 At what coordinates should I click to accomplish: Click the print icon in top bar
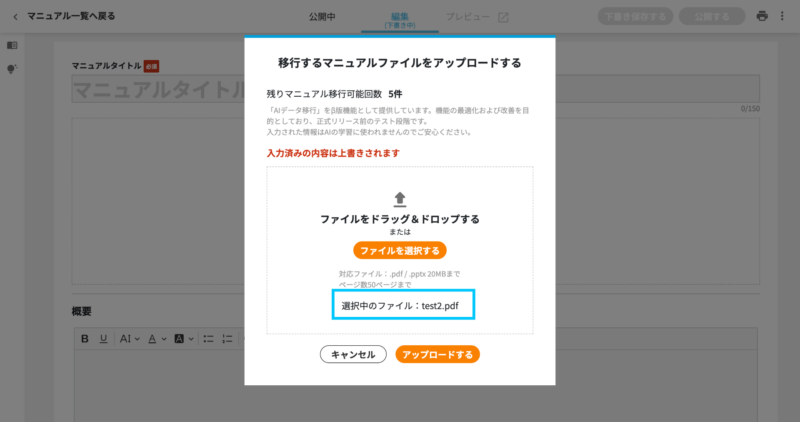(x=762, y=16)
